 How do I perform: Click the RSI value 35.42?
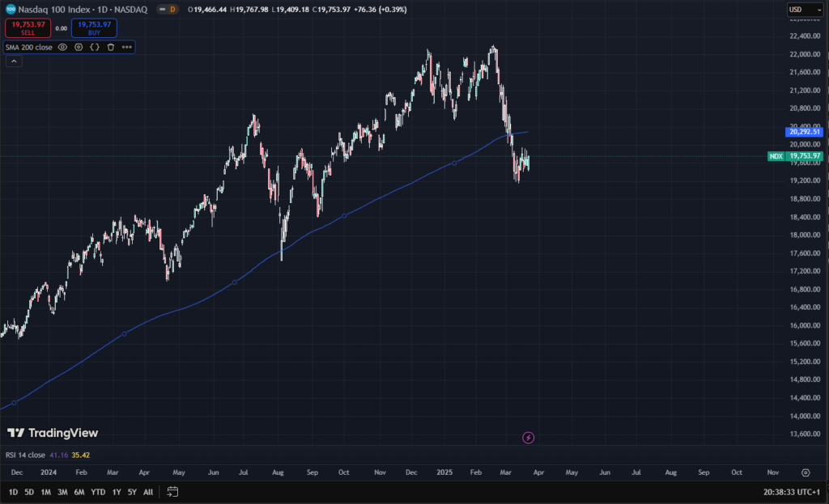(80, 455)
